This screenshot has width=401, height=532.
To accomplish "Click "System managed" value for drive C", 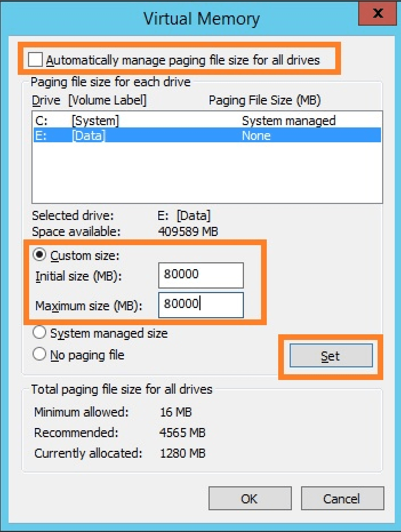I will click(x=288, y=121).
